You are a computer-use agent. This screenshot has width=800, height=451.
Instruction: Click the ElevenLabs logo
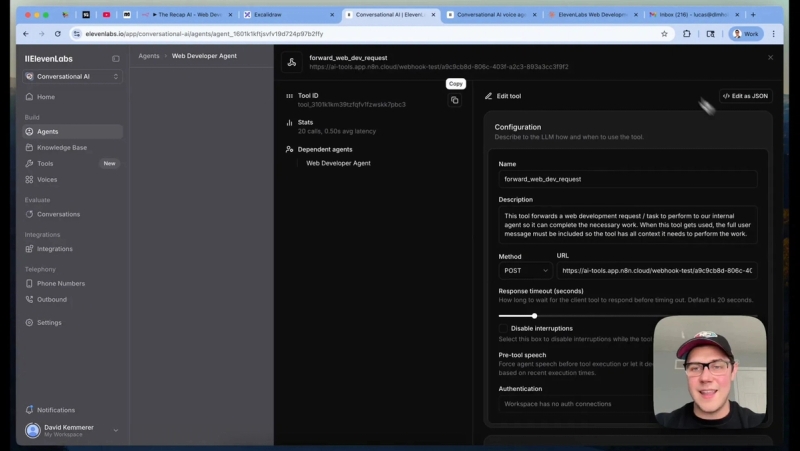pos(48,59)
